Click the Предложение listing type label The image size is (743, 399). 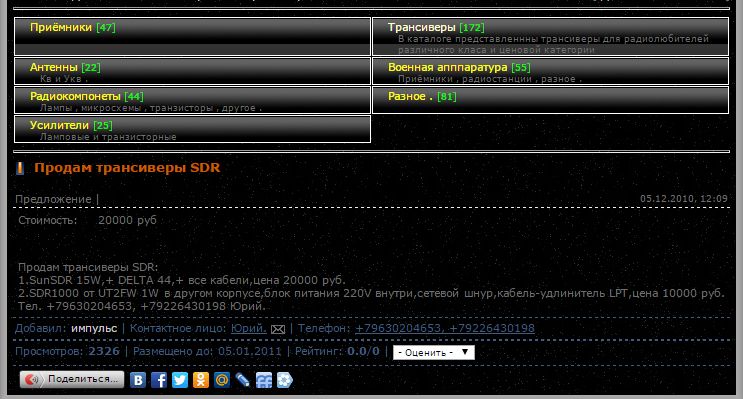point(53,199)
